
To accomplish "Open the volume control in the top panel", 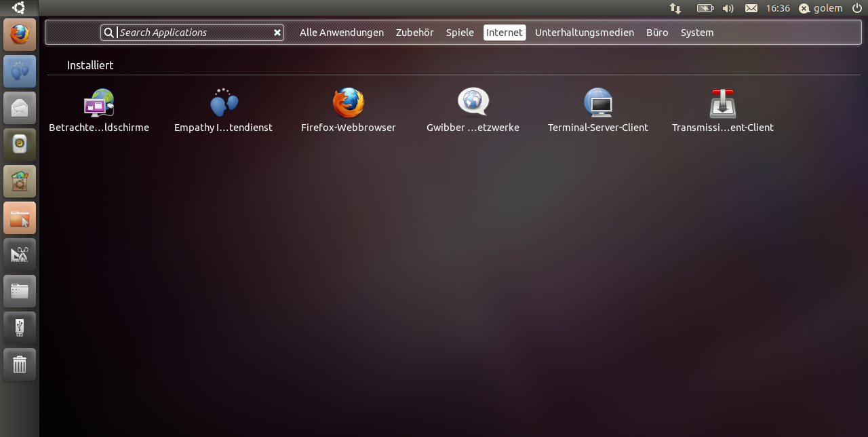I will [728, 8].
